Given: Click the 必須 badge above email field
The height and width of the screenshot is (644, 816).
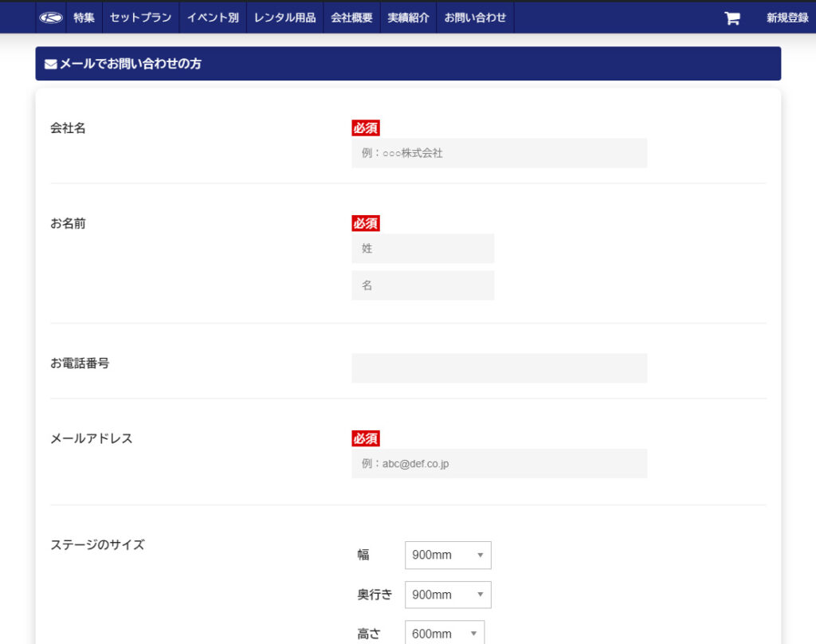Looking at the screenshot, I should pyautogui.click(x=365, y=438).
